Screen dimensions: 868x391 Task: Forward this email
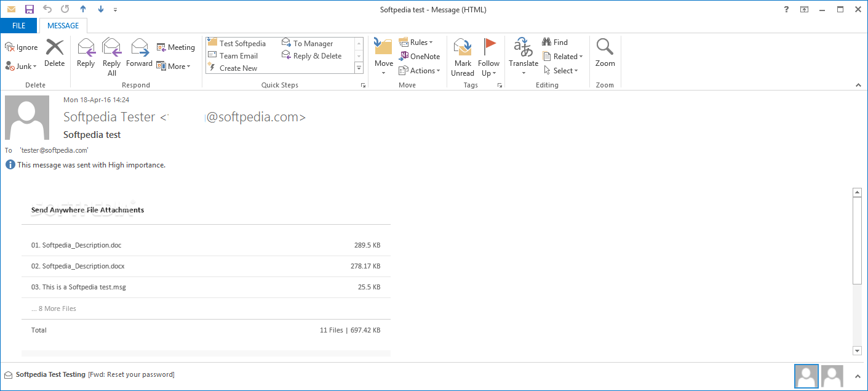coord(140,53)
